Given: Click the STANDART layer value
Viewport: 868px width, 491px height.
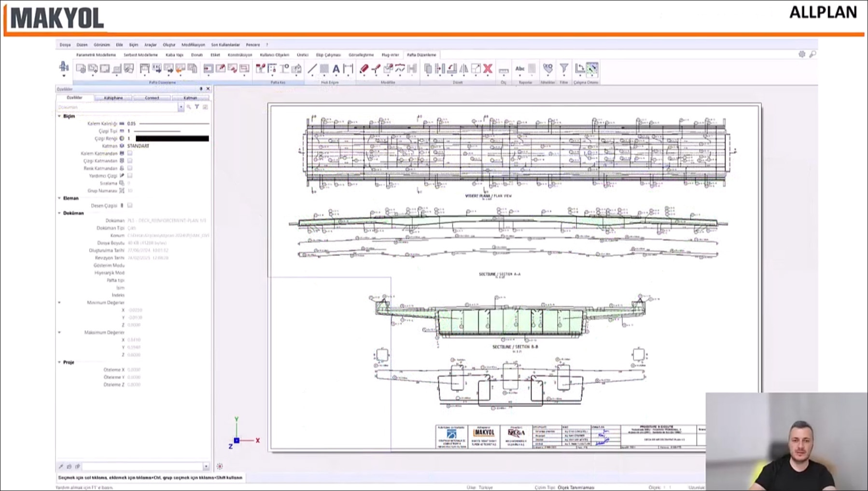Looking at the screenshot, I should [x=139, y=146].
